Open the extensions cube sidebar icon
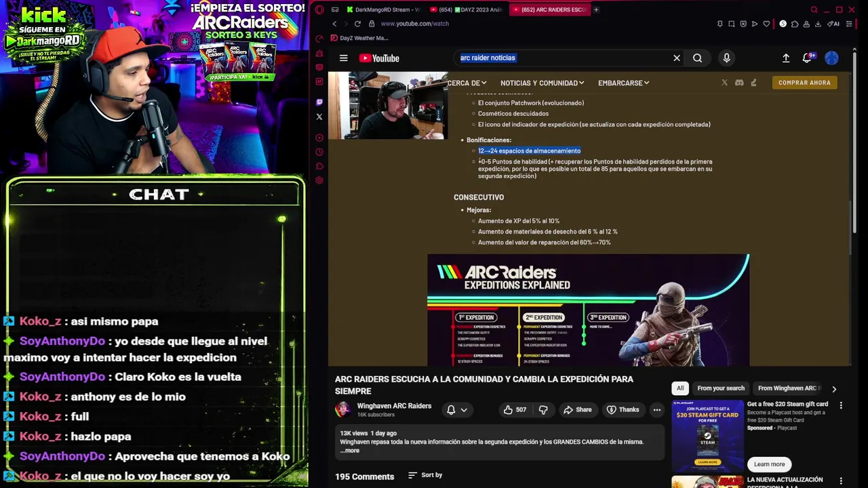This screenshot has height=488, width=868. point(319,166)
